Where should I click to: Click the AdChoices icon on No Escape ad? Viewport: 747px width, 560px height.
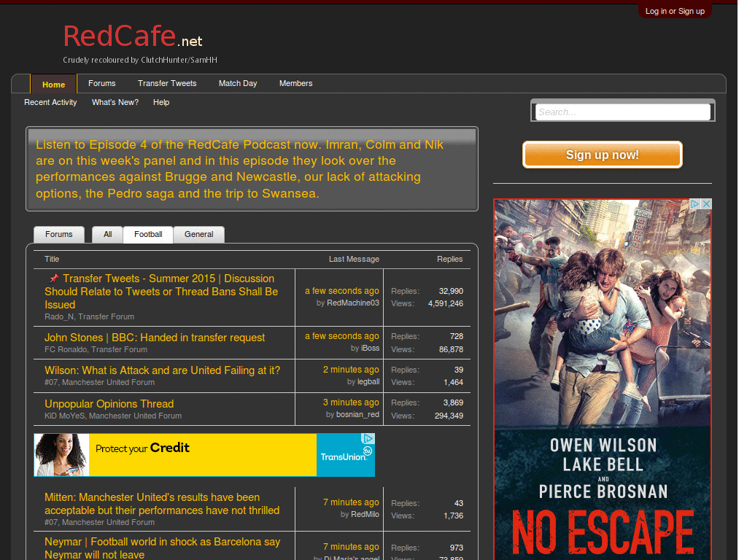(695, 204)
